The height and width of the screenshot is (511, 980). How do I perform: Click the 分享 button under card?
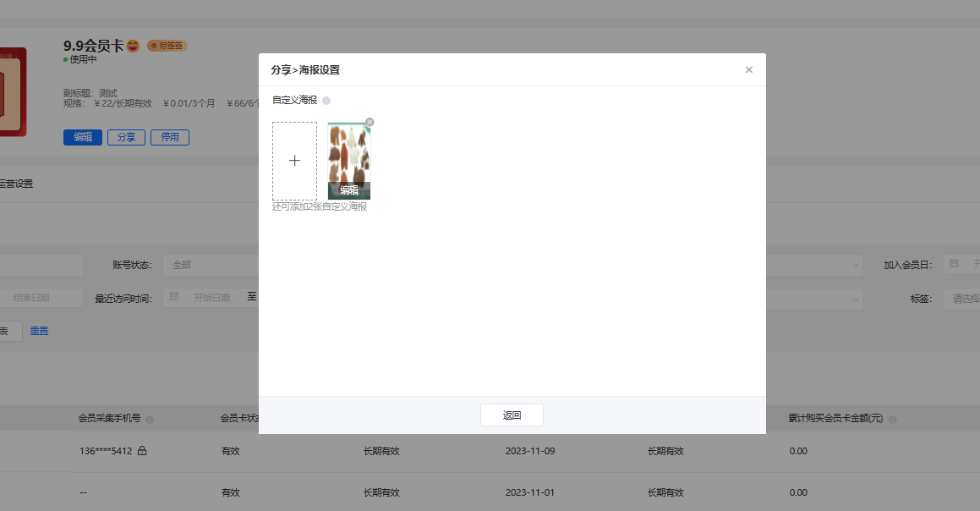126,137
